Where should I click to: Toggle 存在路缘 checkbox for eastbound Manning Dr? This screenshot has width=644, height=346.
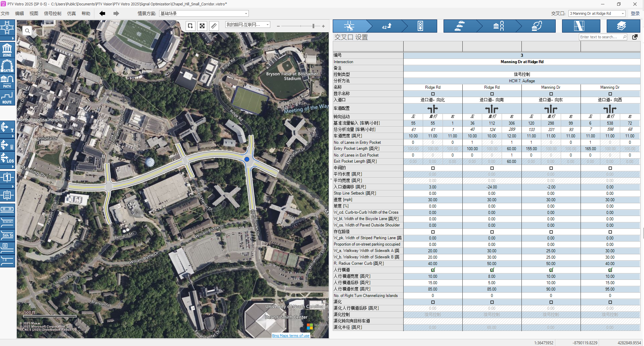(551, 232)
